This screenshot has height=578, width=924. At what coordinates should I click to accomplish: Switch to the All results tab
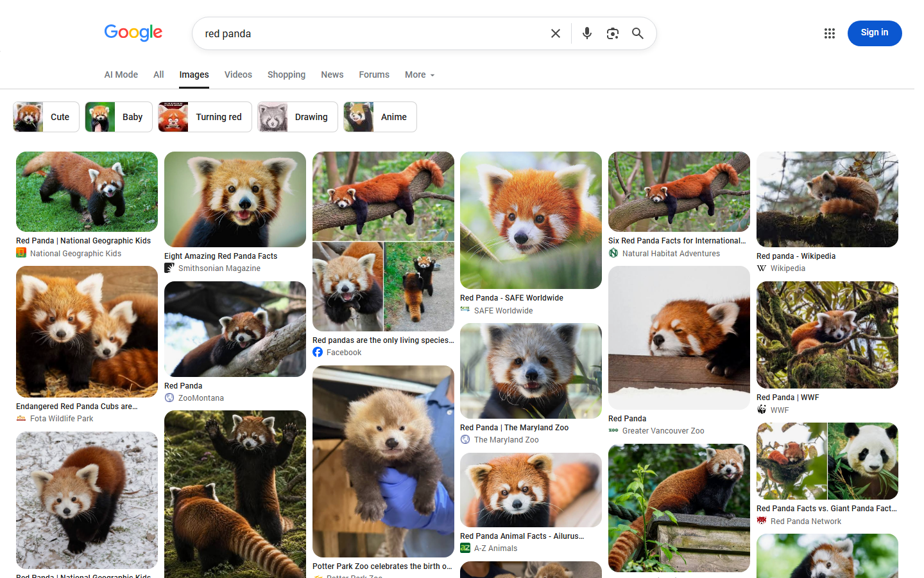158,74
